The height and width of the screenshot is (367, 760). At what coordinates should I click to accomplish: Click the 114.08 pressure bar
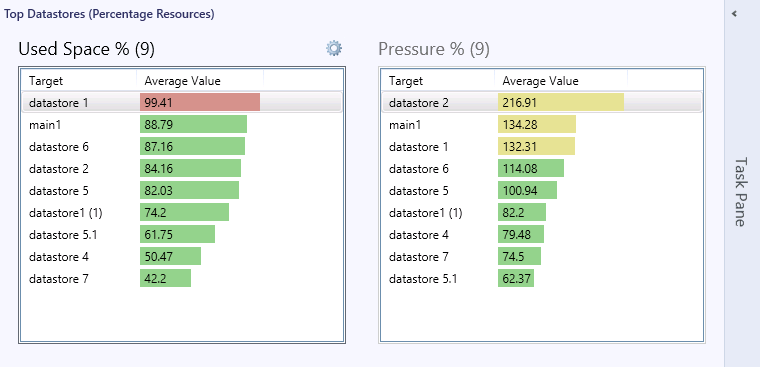point(531,168)
